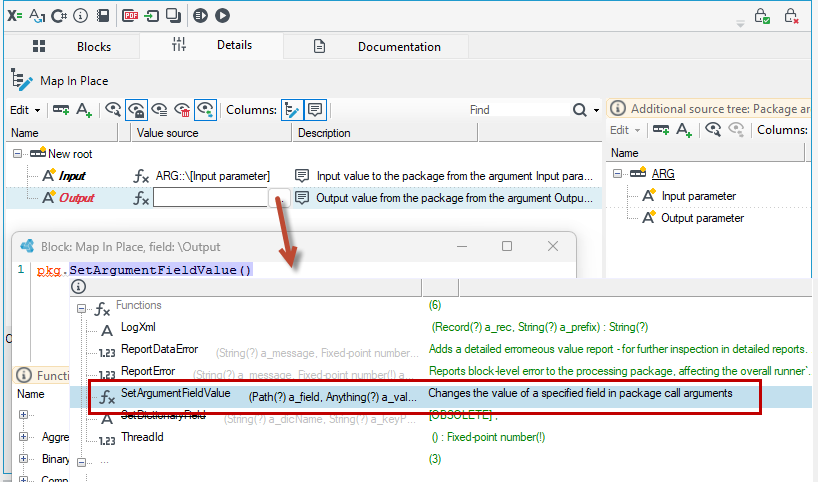
Task: Toggle the eye-with-swap-arrows view button
Action: coord(205,110)
